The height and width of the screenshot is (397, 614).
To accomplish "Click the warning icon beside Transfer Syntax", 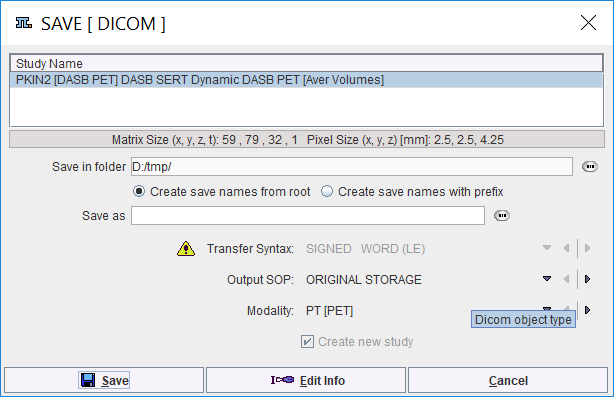I will tap(186, 249).
